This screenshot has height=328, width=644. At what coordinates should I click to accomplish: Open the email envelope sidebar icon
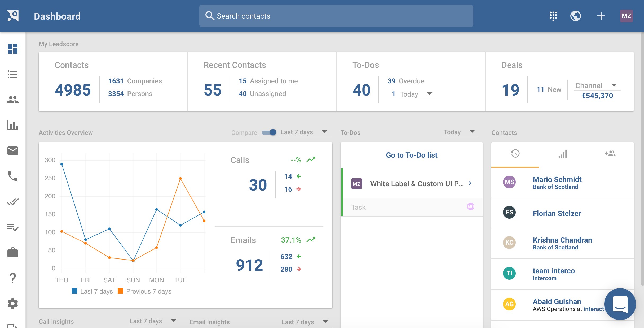(12, 151)
